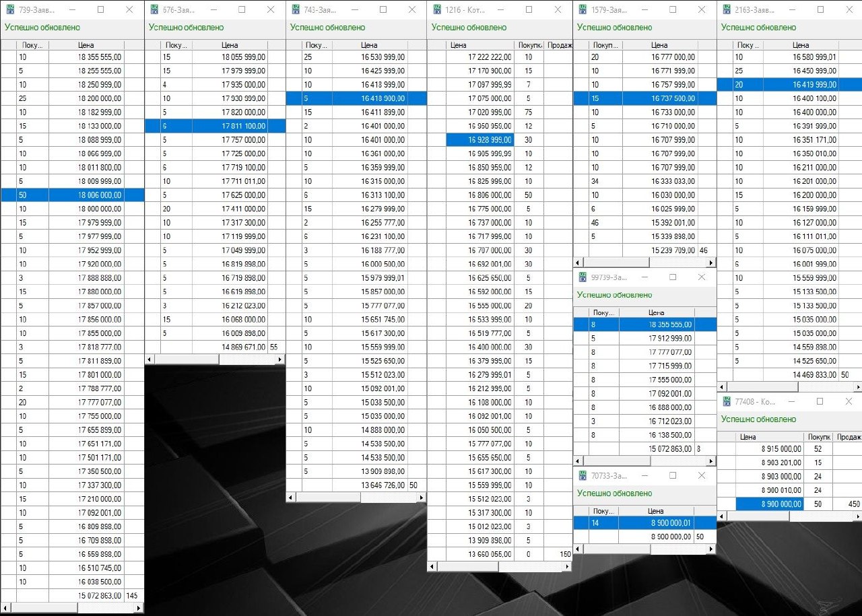This screenshot has width=862, height=616.
Task: Click the app icon in the 1579-Заяв title bar
Action: (x=581, y=10)
